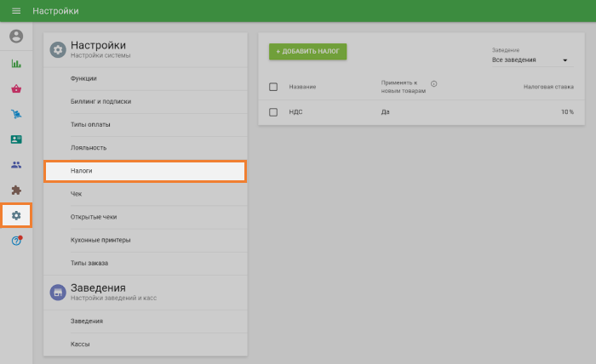Go to Кассы under Заведения
Viewport: 596px width, 364px height.
81,344
